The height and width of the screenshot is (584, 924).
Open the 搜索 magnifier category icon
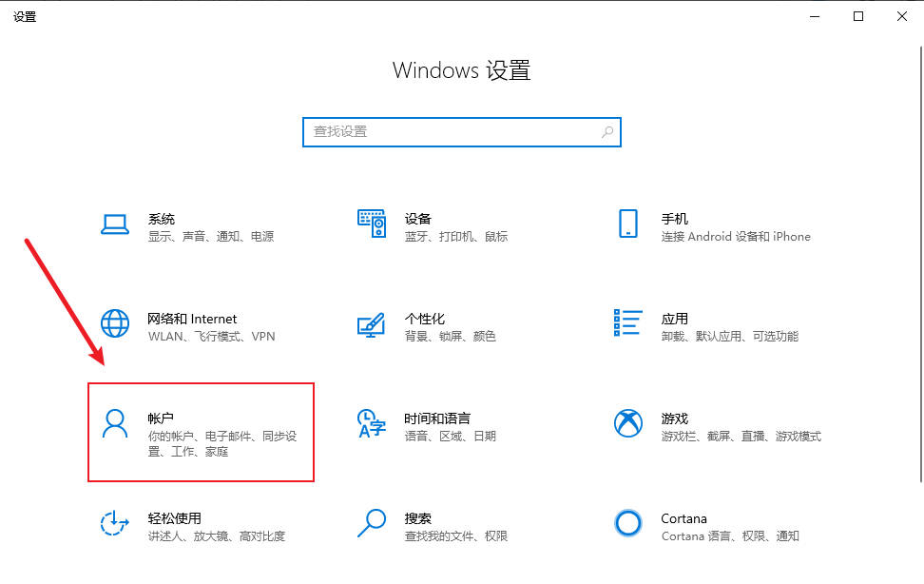tap(372, 523)
